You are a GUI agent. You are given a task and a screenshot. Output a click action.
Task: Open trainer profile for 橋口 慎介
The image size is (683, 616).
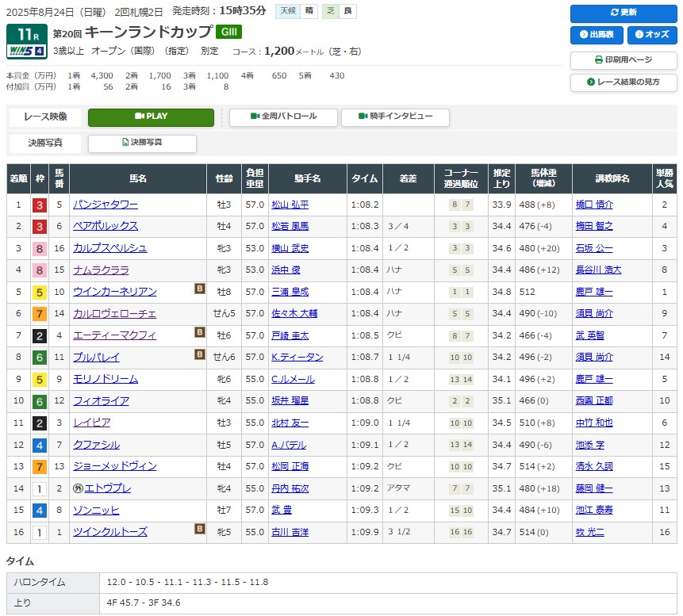pyautogui.click(x=594, y=205)
